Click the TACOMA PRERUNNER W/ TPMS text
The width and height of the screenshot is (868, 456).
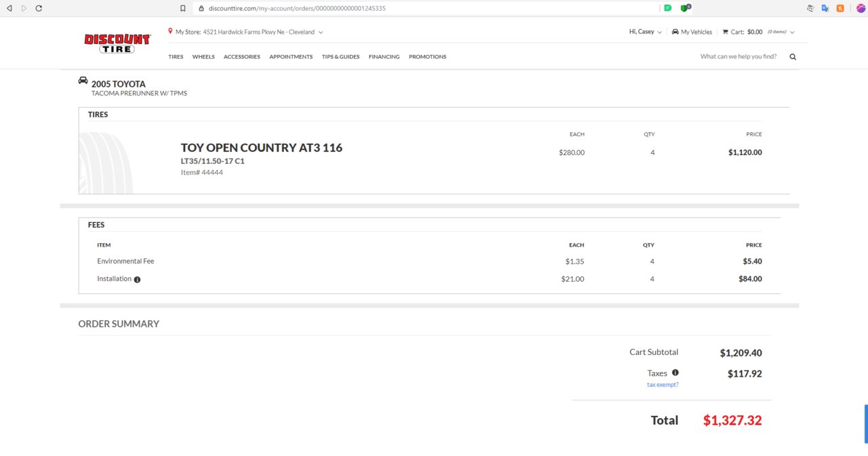pyautogui.click(x=139, y=94)
